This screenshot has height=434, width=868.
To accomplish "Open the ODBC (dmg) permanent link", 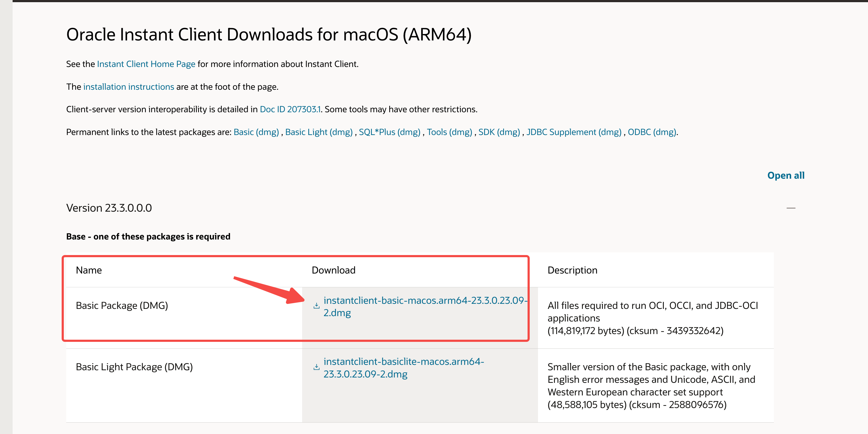I will [x=652, y=132].
